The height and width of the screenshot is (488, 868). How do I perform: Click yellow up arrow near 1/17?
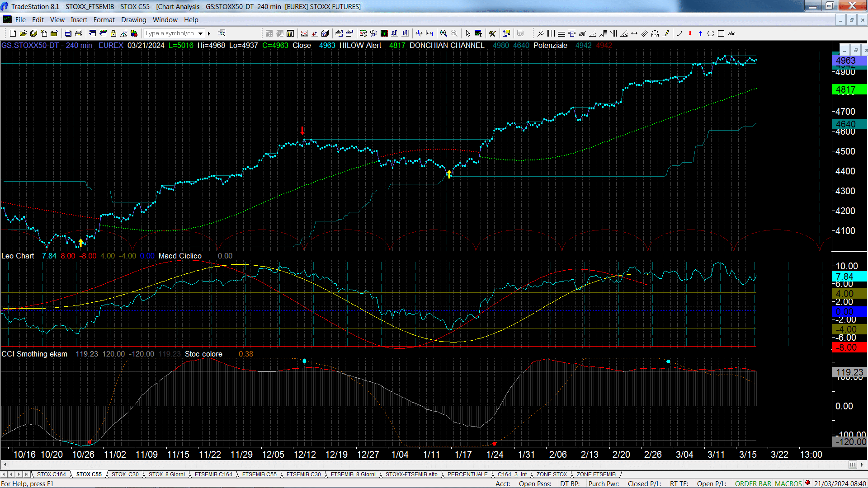coord(449,174)
